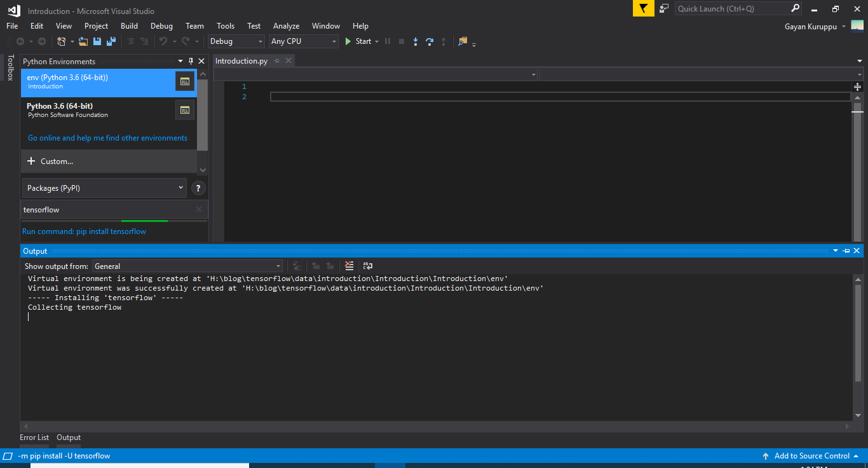
Task: Click the help question mark button
Action: [x=198, y=188]
